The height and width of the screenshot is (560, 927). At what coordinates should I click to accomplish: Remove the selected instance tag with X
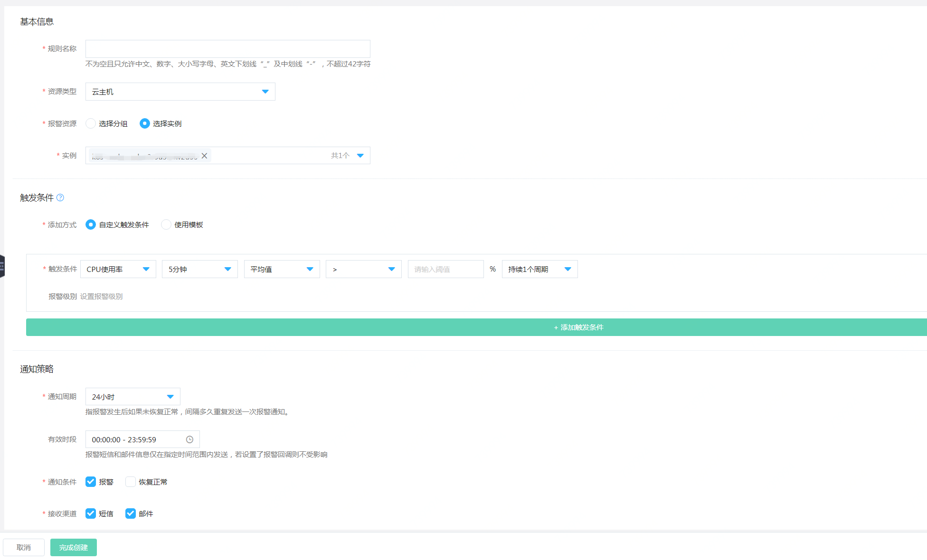(x=204, y=156)
